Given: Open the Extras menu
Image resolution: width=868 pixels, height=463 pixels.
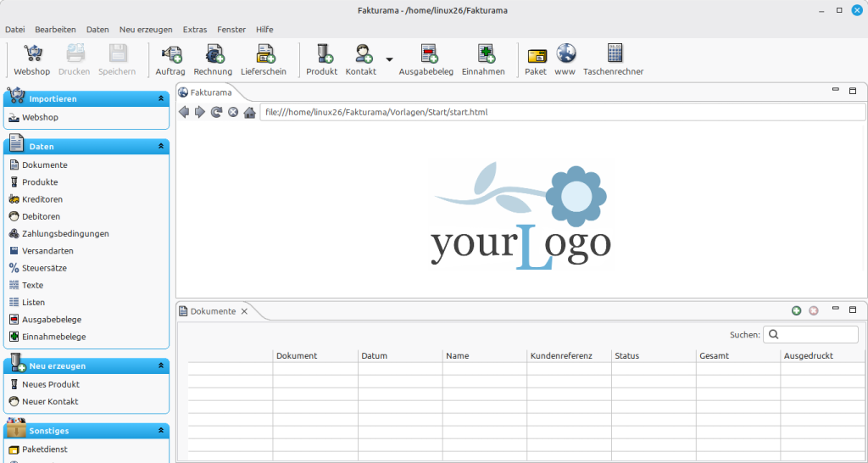Looking at the screenshot, I should pyautogui.click(x=194, y=29).
